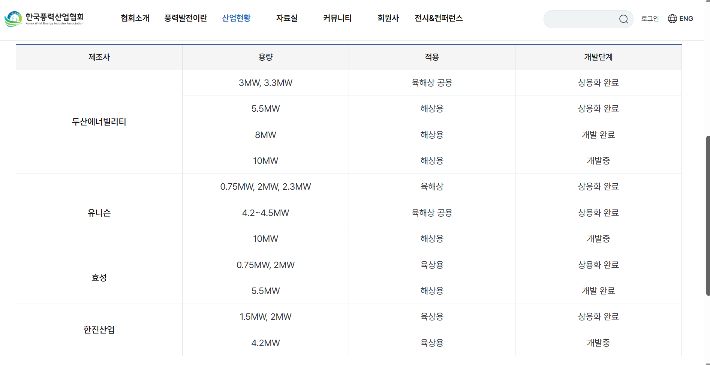Click 상용화 완료 in the 3MW, 3.3MW row
Image resolution: width=710 pixels, height=365 pixels.
[x=598, y=83]
